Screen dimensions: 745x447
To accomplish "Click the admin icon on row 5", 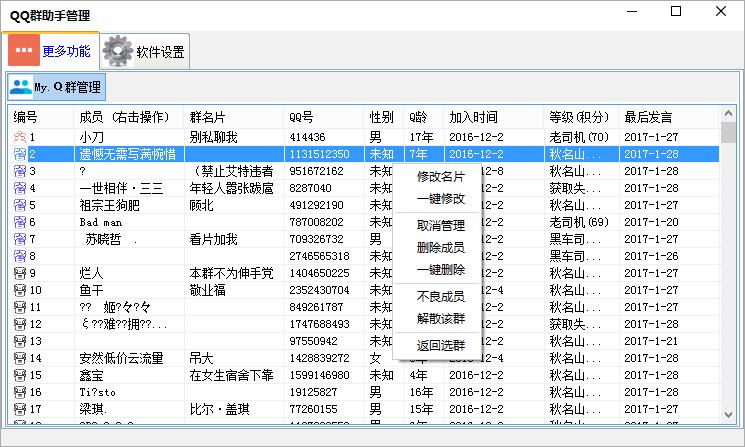I will (19, 205).
